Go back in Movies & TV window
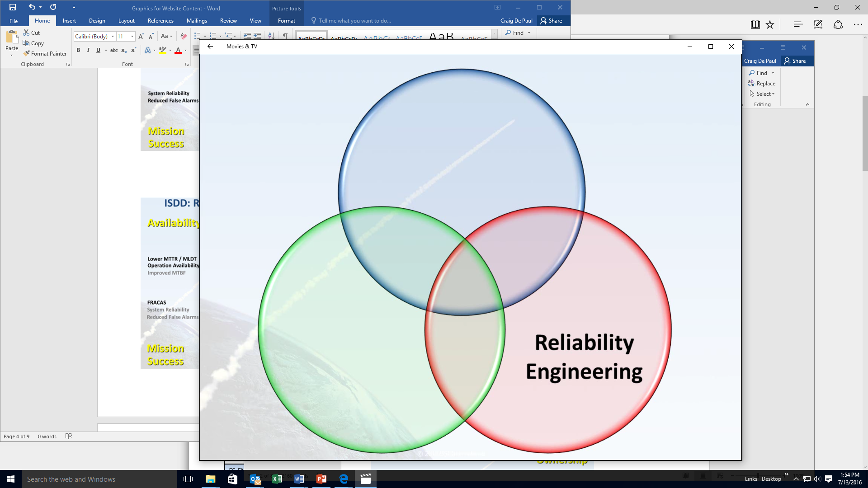Image resolution: width=868 pixels, height=488 pixels. click(x=210, y=47)
